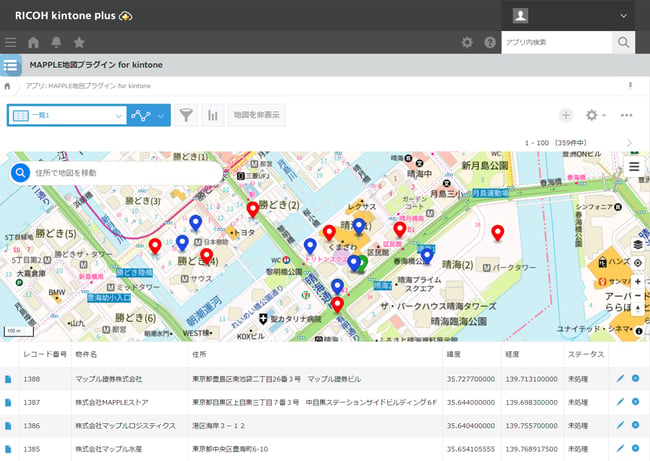The height and width of the screenshot is (461, 650).
Task: Expand the user account dropdown arrow
Action: pyautogui.click(x=623, y=16)
